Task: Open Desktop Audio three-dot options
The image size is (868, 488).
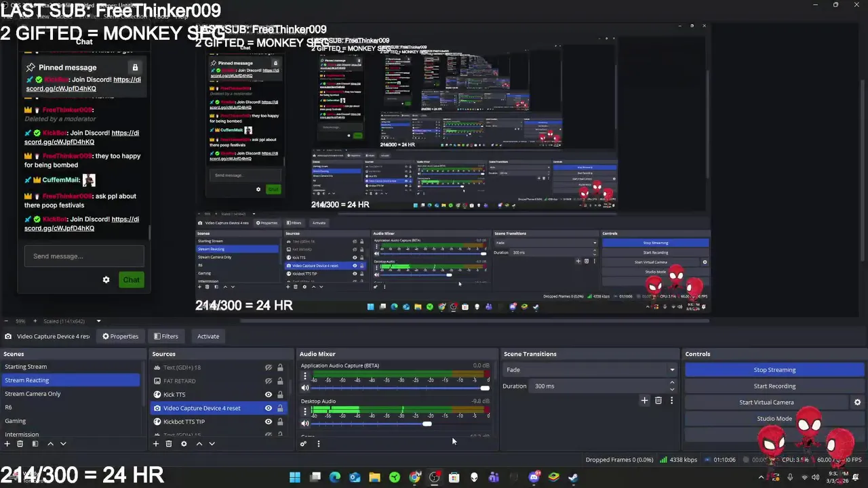Action: tap(305, 412)
